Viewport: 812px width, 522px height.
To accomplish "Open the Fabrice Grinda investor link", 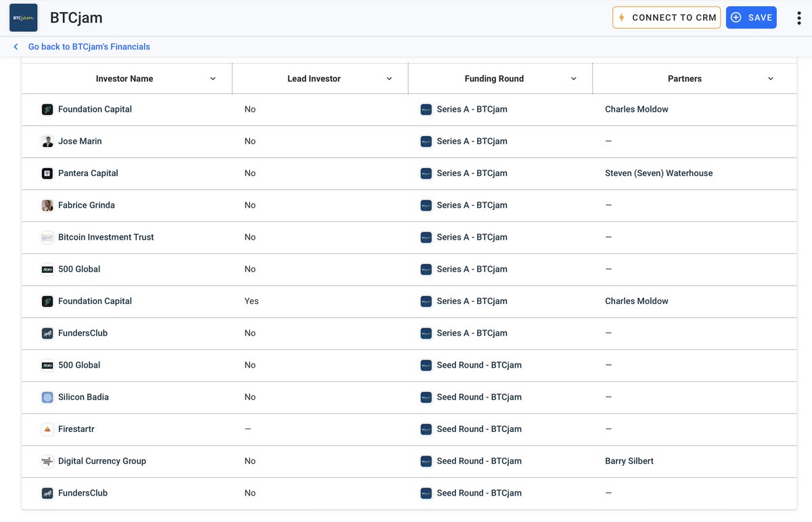I will tap(87, 205).
